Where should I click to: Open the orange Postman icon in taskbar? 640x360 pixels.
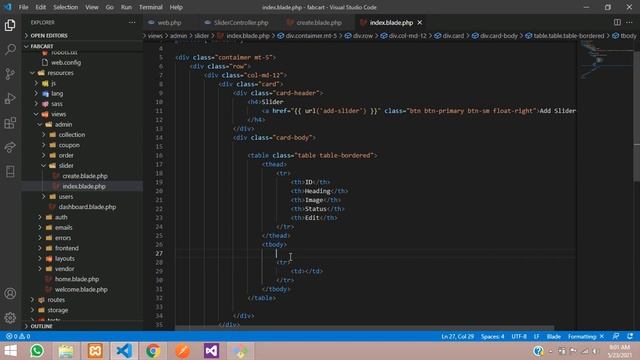pos(182,351)
